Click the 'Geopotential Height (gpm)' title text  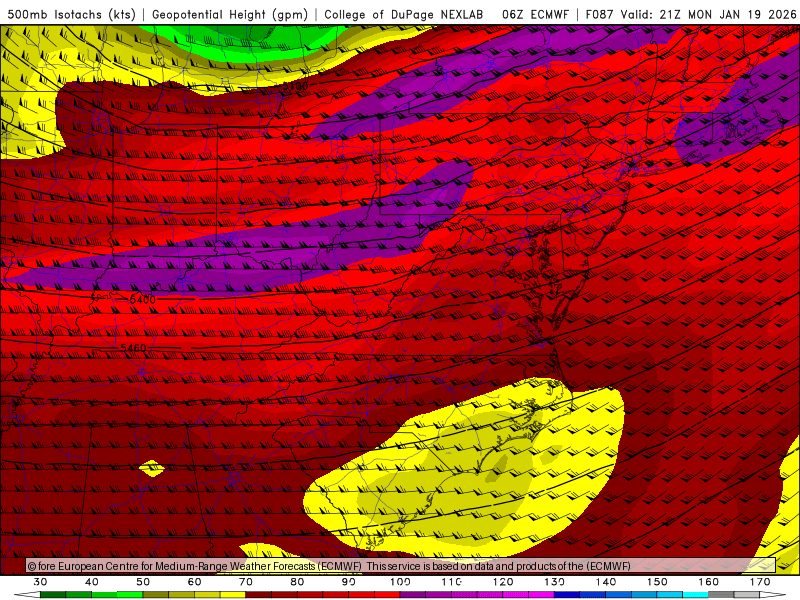[x=230, y=14]
